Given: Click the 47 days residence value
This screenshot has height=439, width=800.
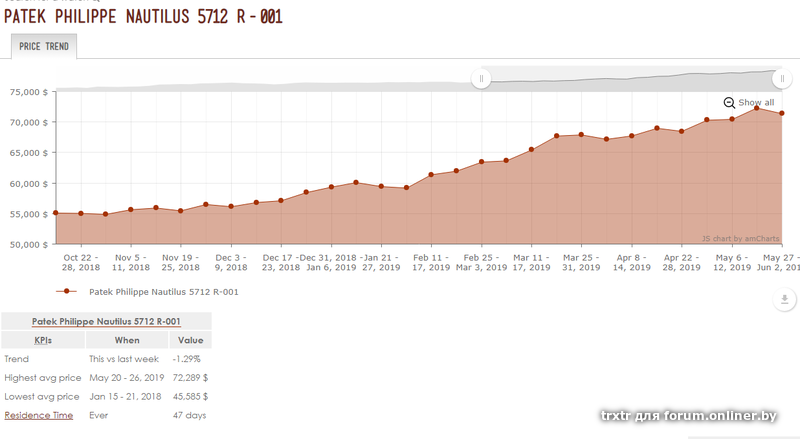Looking at the screenshot, I should point(189,416).
